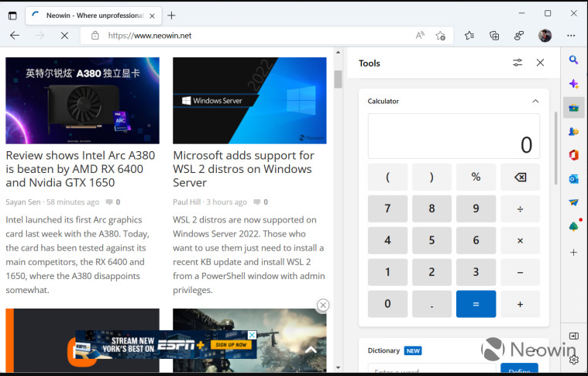Open Edge Settings and more menu
This screenshot has width=588, height=376.
[571, 36]
